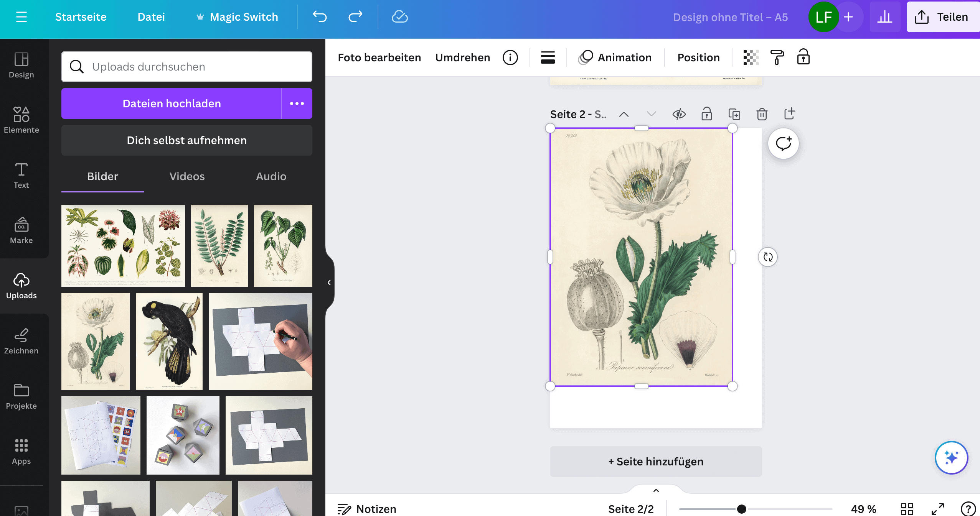This screenshot has width=980, height=516.
Task: Delete page 2 trash icon
Action: [762, 114]
